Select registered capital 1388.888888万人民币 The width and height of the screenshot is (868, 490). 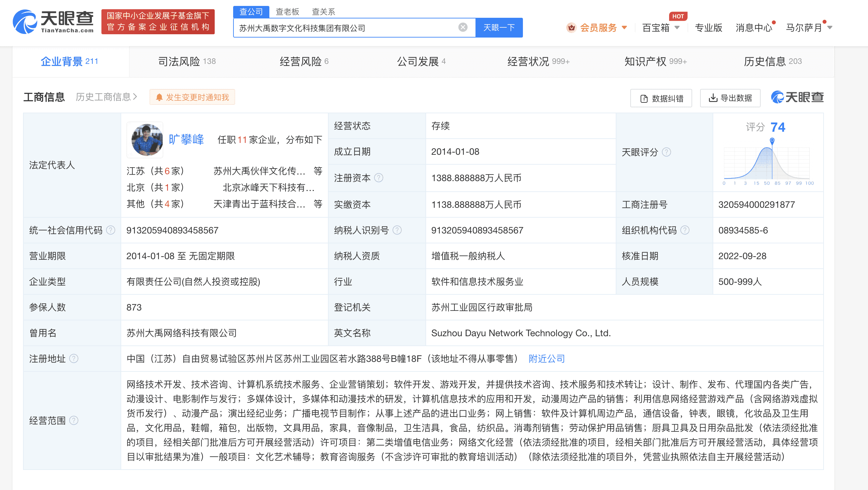tap(476, 177)
